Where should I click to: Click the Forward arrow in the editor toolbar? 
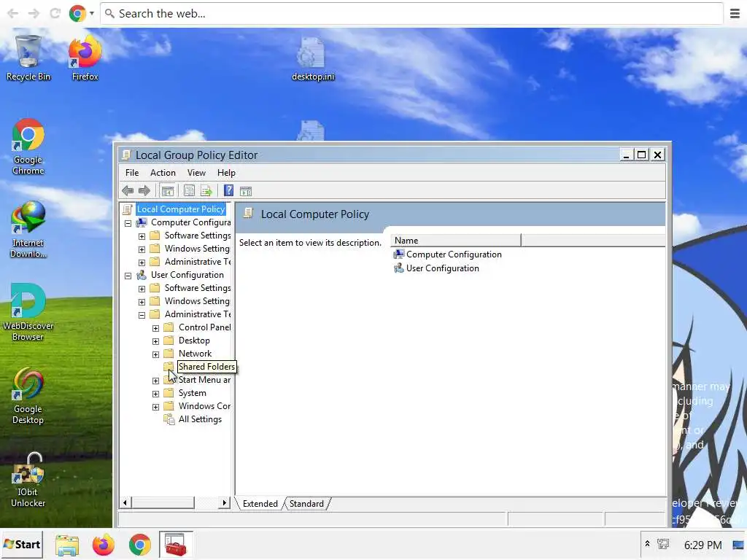click(144, 191)
